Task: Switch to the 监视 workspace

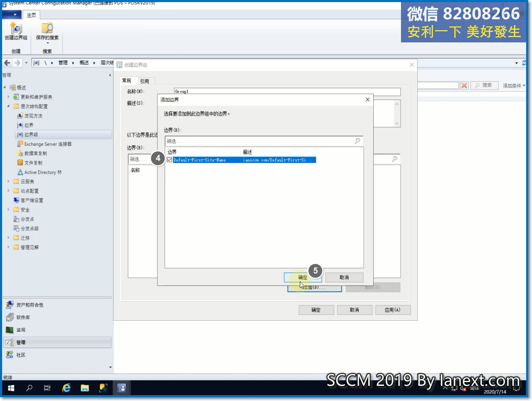Action: point(57,330)
